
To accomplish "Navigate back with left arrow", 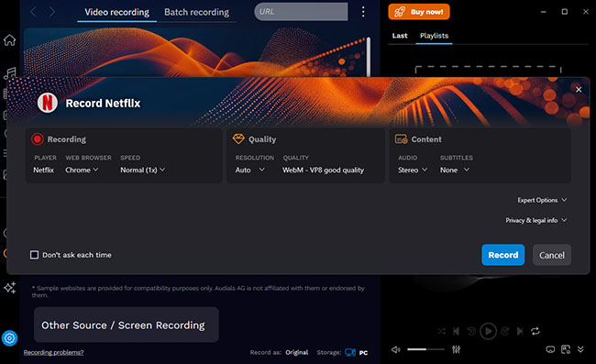I will pyautogui.click(x=33, y=12).
